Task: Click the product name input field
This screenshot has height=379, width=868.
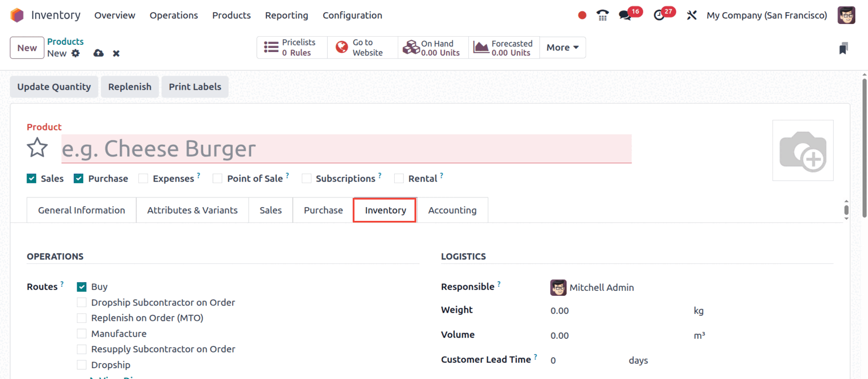Action: [x=346, y=148]
